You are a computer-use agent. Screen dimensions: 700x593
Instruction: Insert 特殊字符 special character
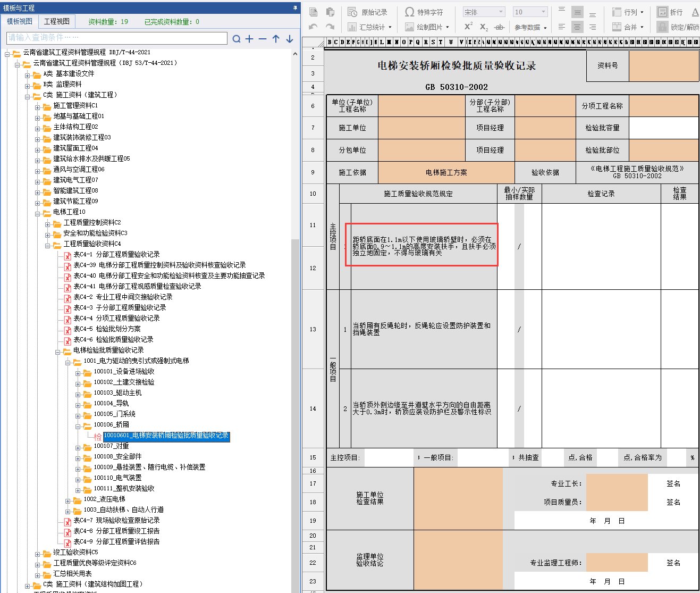coord(424,12)
